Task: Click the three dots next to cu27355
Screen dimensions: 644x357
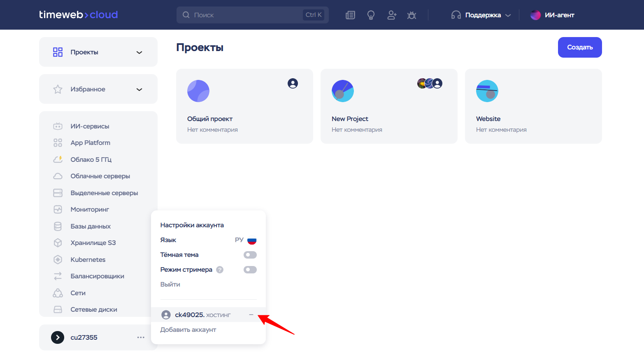Action: pos(141,338)
